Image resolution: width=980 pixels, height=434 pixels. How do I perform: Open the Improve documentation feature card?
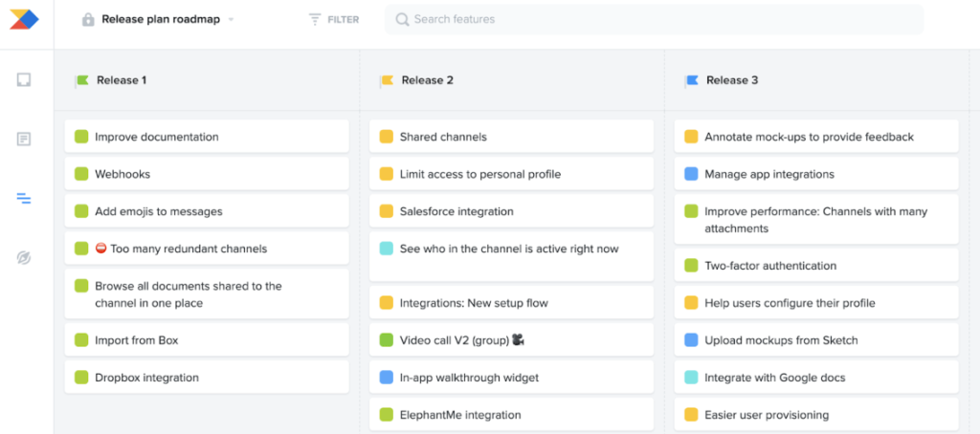click(x=207, y=137)
